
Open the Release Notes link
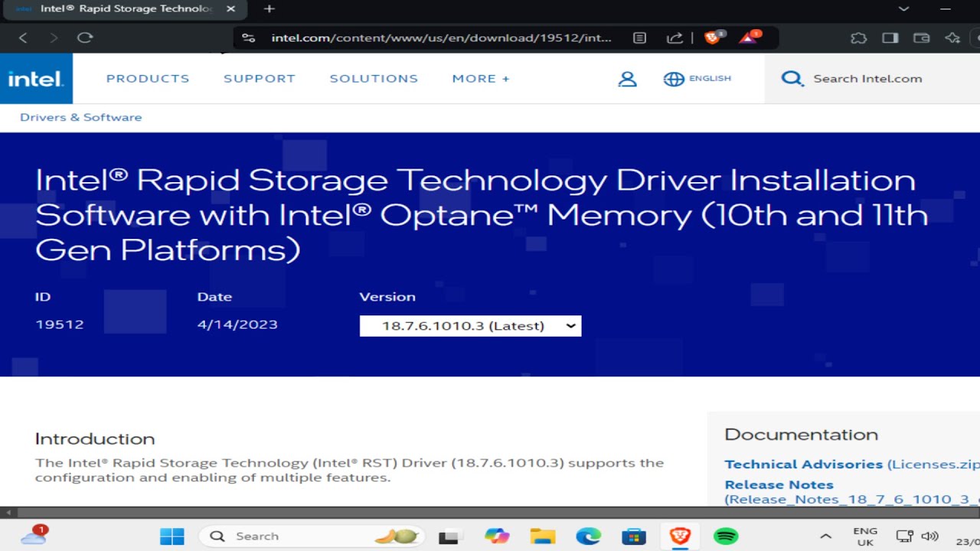pyautogui.click(x=779, y=484)
